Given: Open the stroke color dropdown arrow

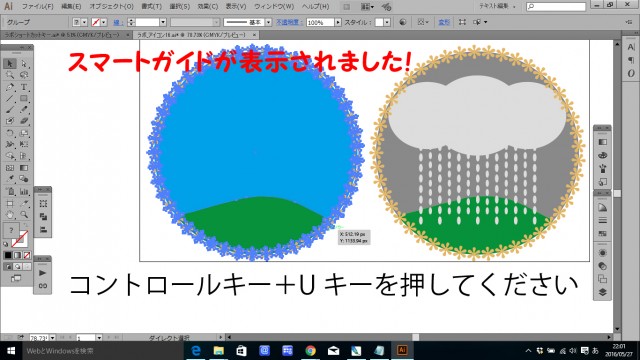Looking at the screenshot, I should coord(104,22).
